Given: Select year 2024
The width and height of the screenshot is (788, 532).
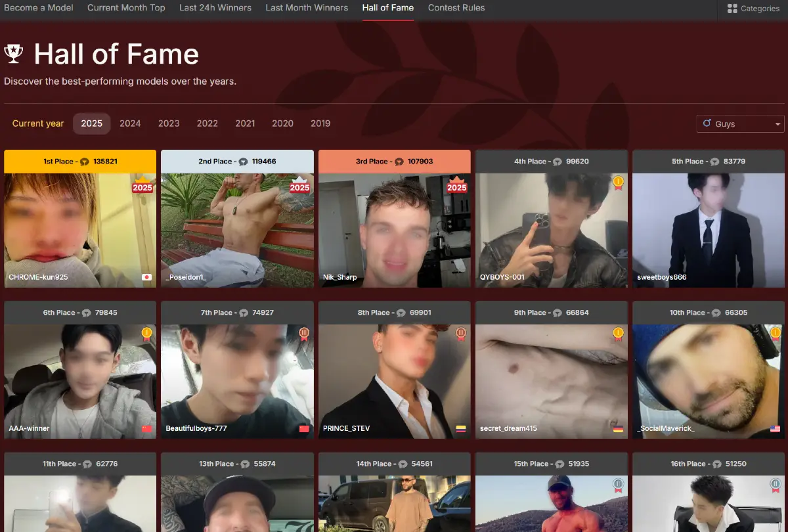Looking at the screenshot, I should click(x=130, y=123).
